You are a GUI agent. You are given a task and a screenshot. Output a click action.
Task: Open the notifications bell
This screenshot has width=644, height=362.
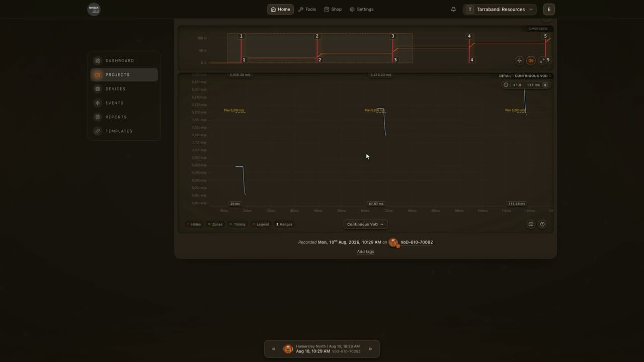pos(453,9)
